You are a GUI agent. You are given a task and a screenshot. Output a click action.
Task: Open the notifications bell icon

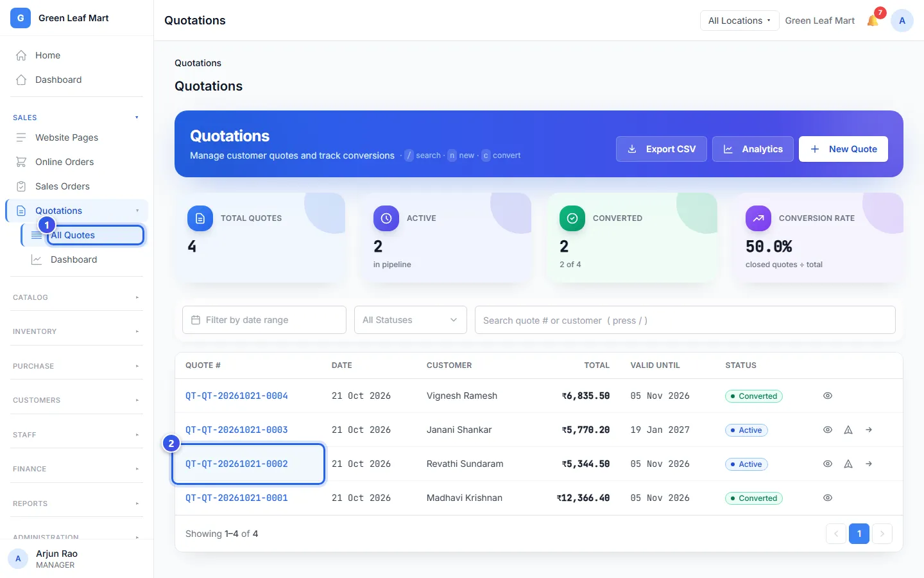[x=873, y=21]
